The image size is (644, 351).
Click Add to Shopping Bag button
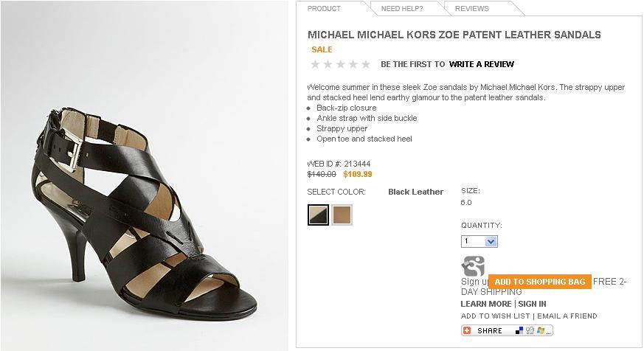pos(539,282)
